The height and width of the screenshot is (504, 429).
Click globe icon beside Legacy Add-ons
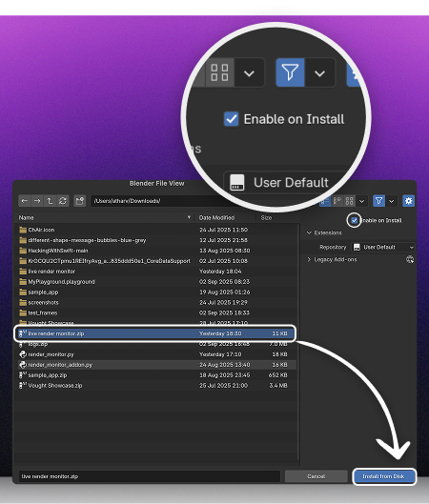410,259
